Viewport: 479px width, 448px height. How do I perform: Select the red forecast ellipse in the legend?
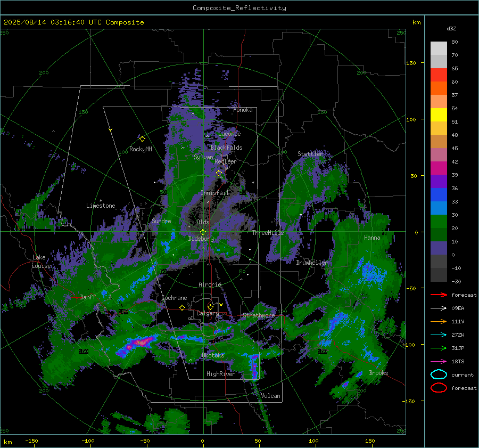point(439,388)
